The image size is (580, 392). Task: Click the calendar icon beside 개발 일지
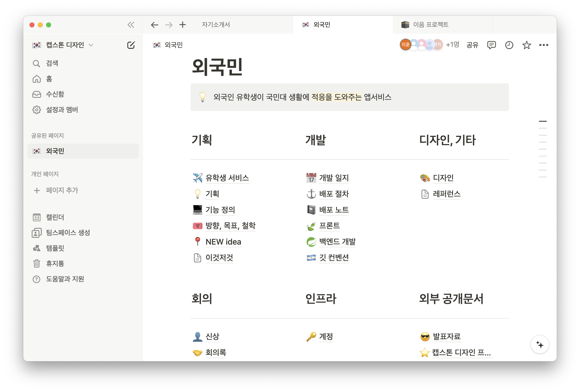[x=311, y=178]
